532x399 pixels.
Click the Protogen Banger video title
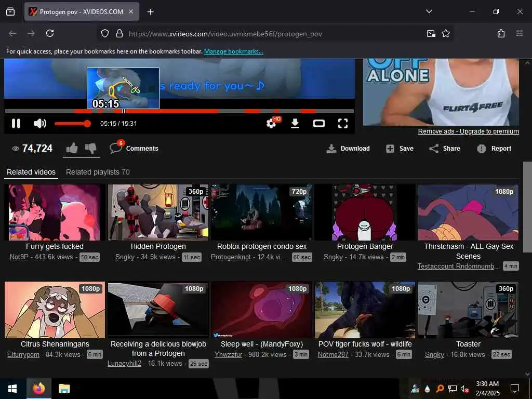click(365, 246)
